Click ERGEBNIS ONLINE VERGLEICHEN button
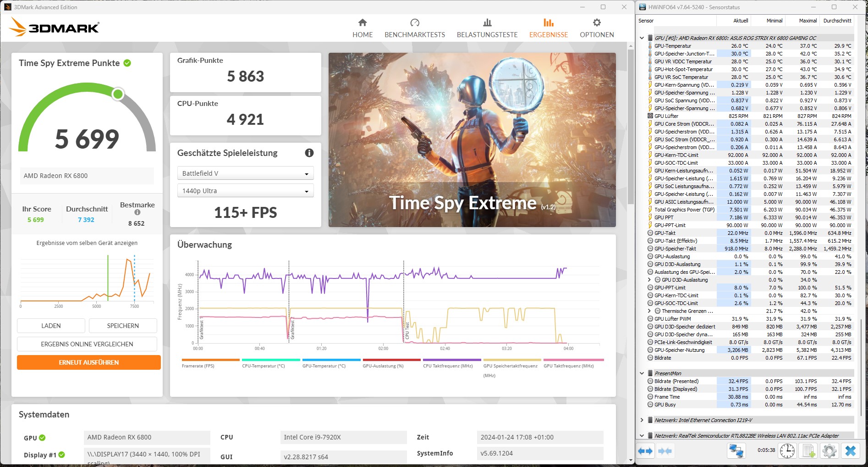The image size is (868, 467). pyautogui.click(x=87, y=344)
